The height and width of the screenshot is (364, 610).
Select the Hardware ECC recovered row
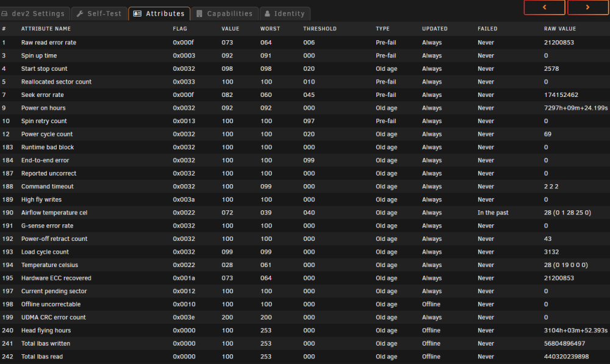[305, 278]
